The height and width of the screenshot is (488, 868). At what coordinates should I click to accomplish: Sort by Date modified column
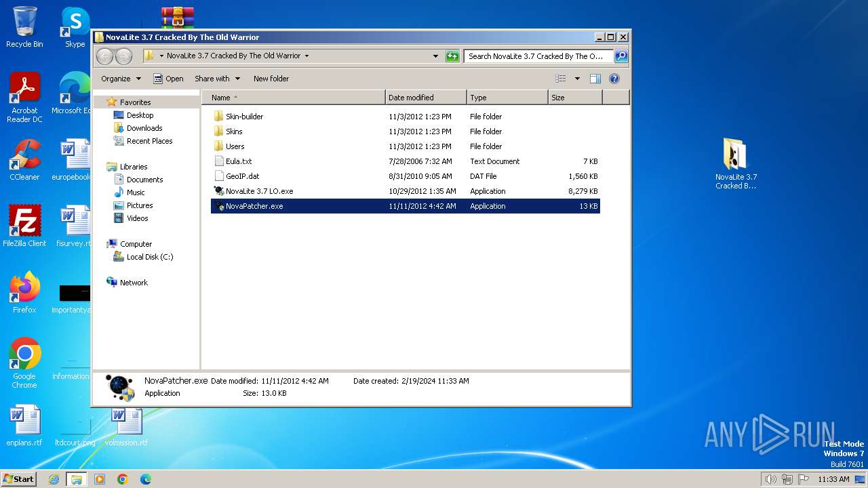tap(426, 98)
